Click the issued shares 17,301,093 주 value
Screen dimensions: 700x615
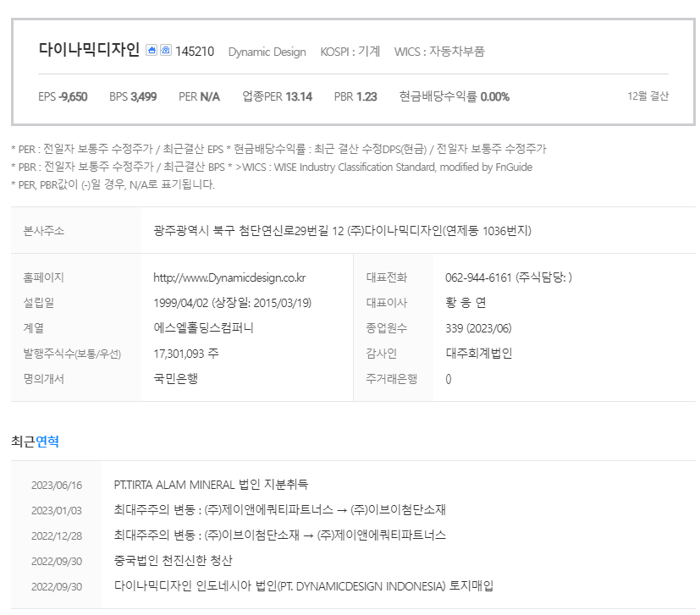pos(186,354)
